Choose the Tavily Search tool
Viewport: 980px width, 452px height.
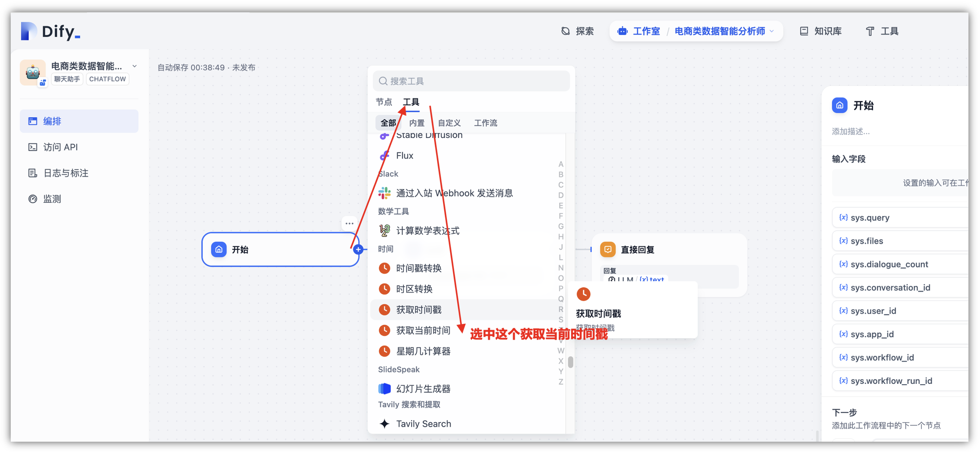pyautogui.click(x=423, y=424)
